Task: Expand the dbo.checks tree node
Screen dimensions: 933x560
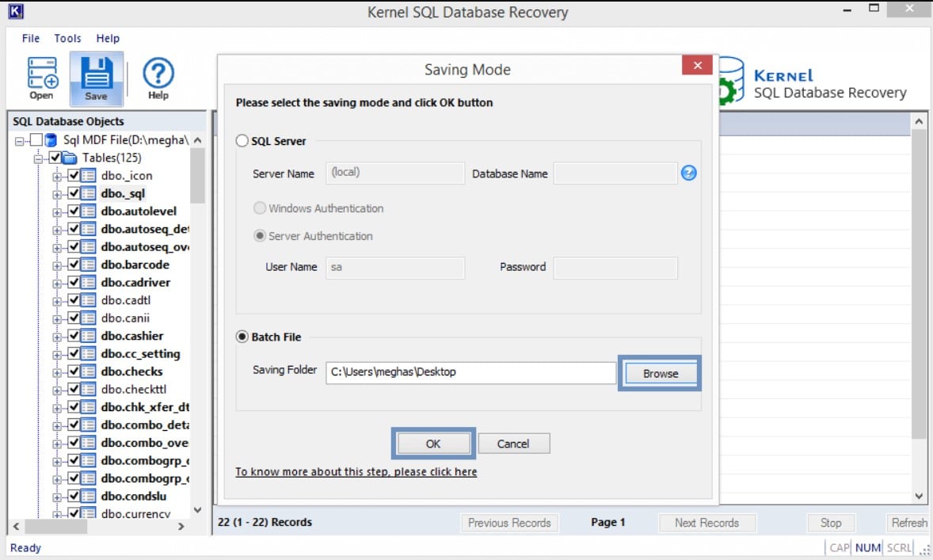Action: click(x=57, y=373)
